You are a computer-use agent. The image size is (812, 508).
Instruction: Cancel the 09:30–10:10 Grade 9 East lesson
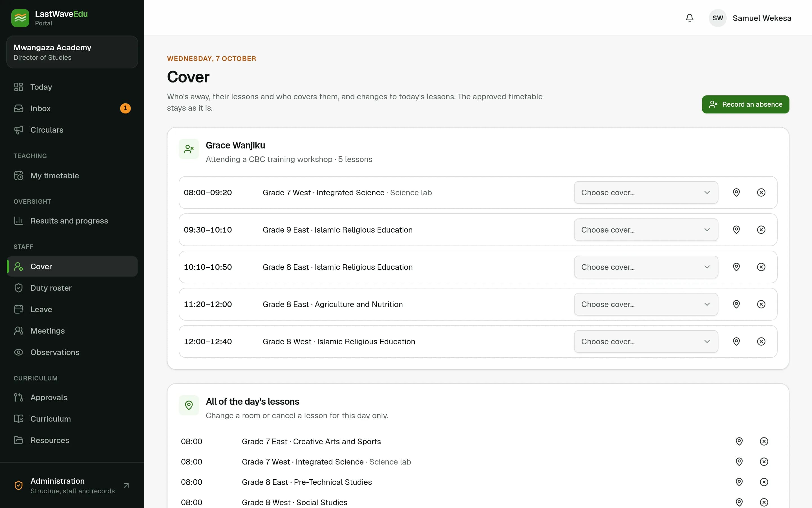(761, 230)
